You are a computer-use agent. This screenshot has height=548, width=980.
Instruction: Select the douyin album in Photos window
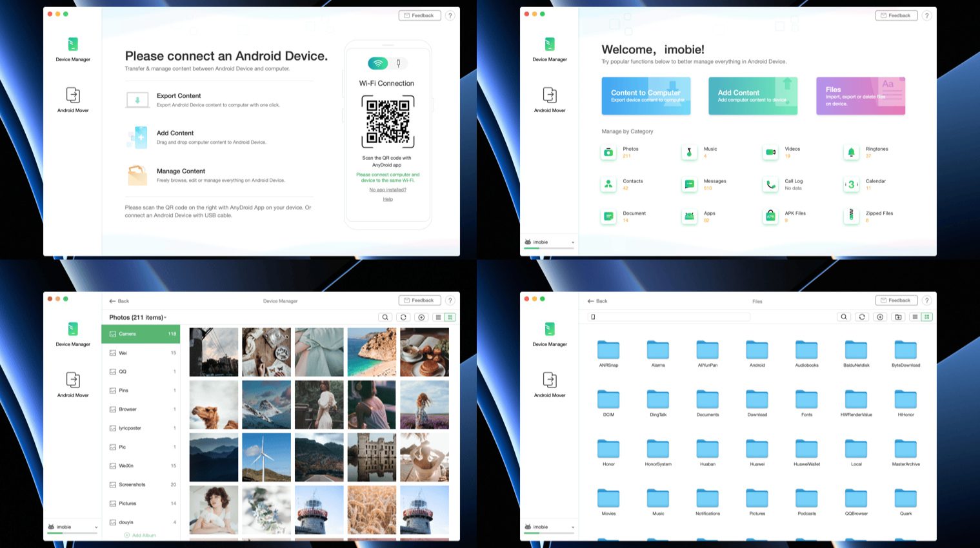click(x=141, y=522)
